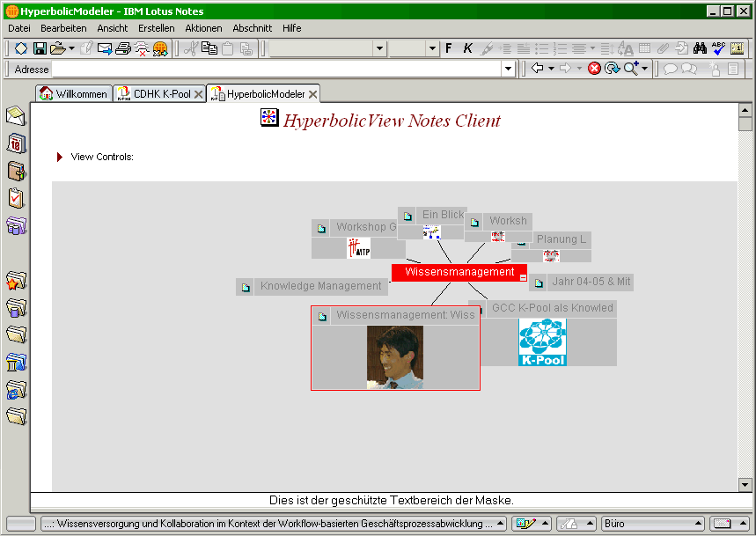The height and width of the screenshot is (536, 756).
Task: Click the red Stop icon
Action: coord(594,69)
